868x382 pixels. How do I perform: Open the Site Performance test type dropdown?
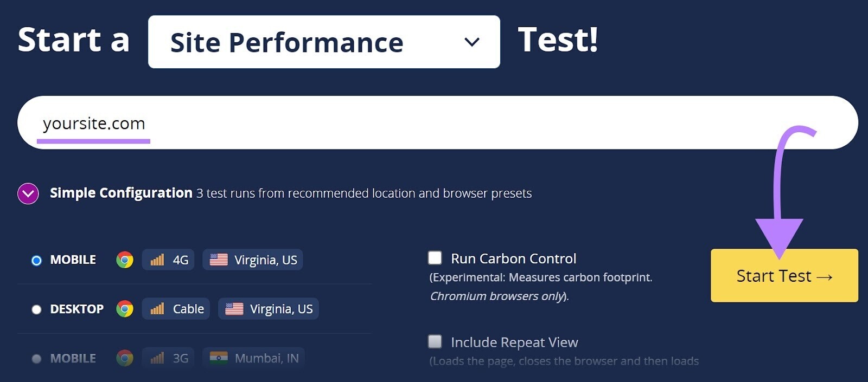click(x=324, y=42)
